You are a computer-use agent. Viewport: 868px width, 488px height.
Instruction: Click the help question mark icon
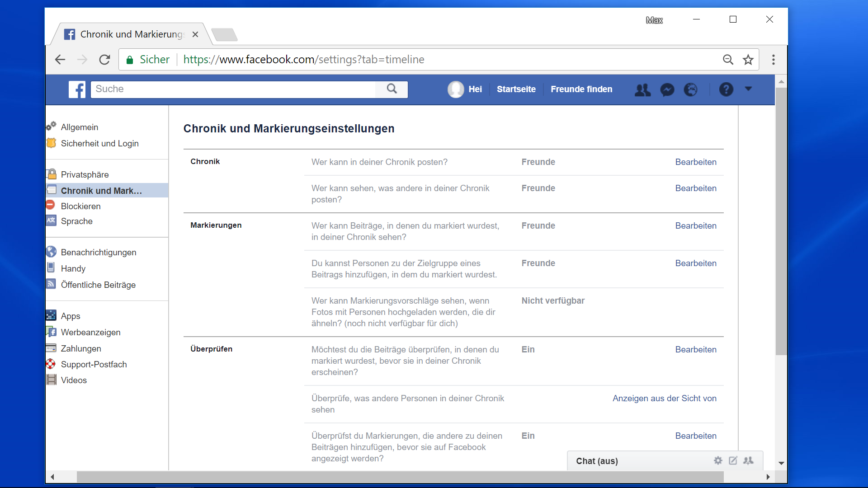pyautogui.click(x=726, y=89)
